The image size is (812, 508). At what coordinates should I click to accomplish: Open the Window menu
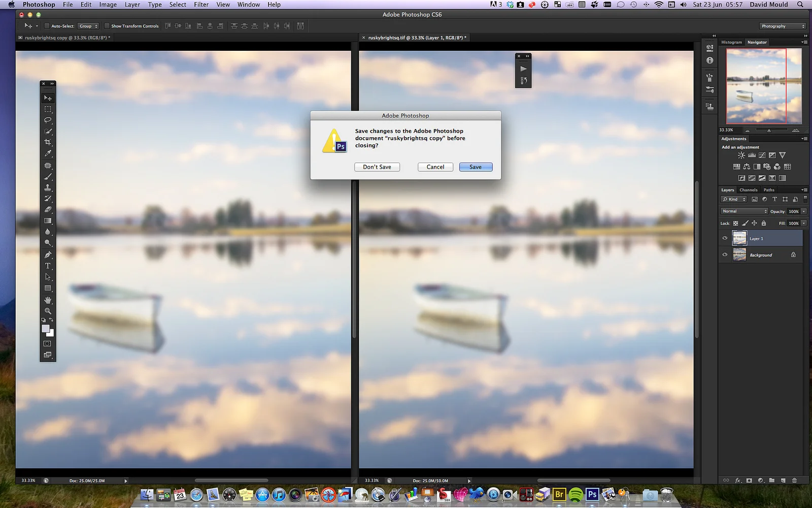click(x=249, y=5)
